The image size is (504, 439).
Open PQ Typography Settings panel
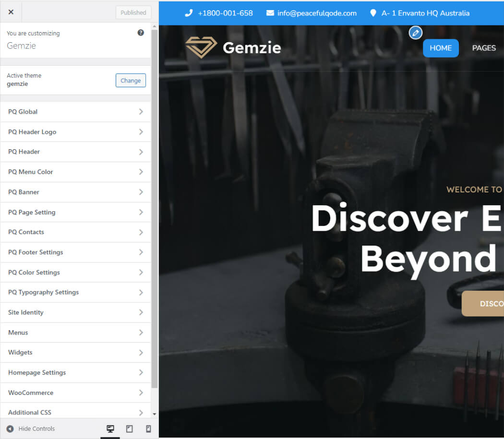point(75,292)
